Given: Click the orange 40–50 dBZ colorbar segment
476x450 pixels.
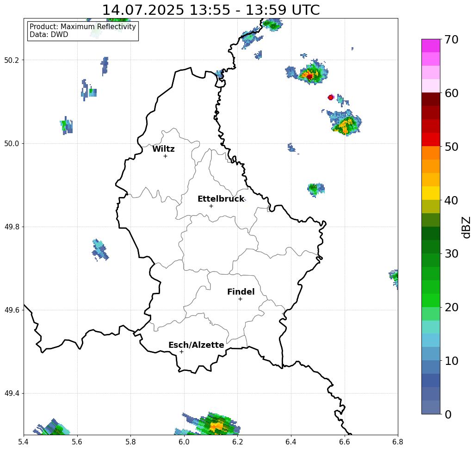Looking at the screenshot, I should (x=431, y=173).
